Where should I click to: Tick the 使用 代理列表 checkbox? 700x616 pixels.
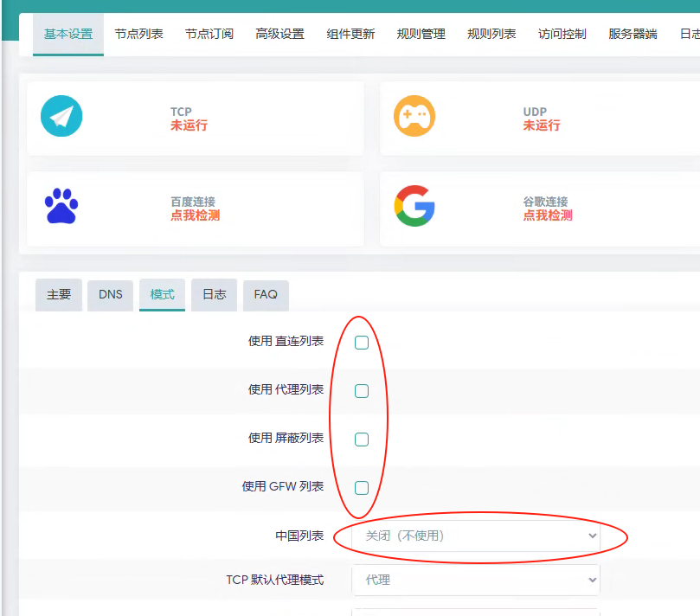pos(362,391)
